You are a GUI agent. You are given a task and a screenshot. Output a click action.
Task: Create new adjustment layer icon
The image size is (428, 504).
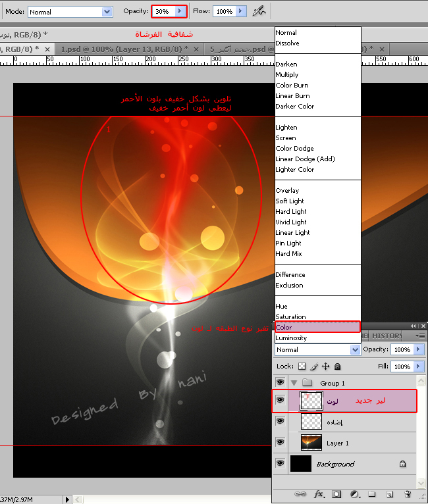354,494
